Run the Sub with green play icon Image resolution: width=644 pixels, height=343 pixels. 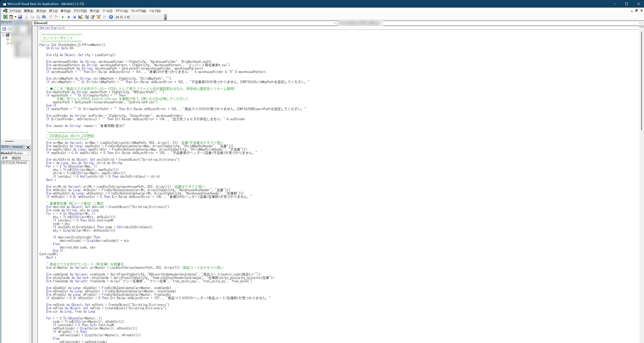click(x=63, y=17)
